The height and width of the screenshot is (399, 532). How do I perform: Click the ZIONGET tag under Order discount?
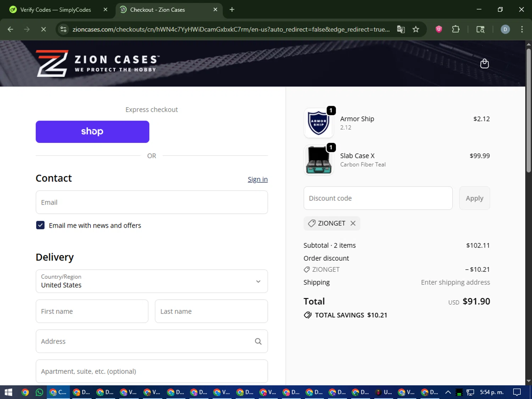coord(322,270)
